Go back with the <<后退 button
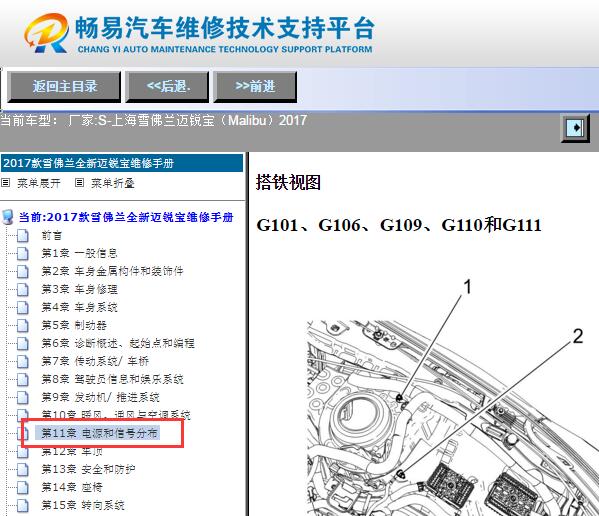The image size is (599, 516). pos(167,86)
